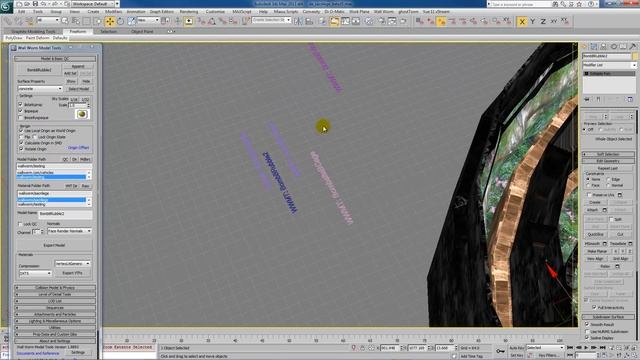
Task: Restrict transform to the X axis
Action: (522, 22)
